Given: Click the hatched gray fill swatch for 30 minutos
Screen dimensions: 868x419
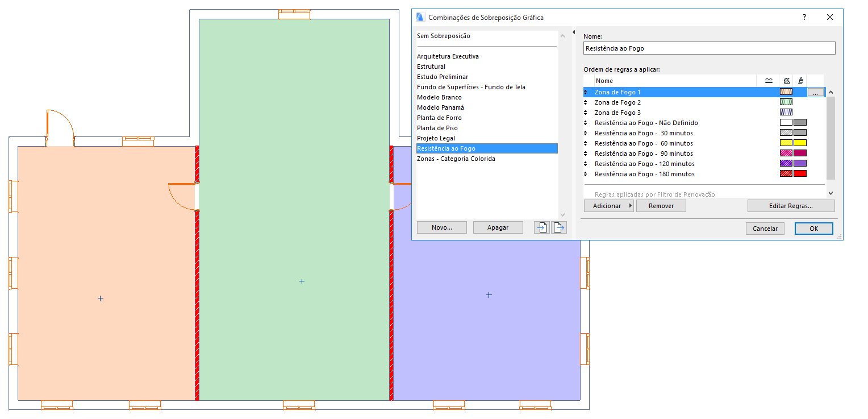Looking at the screenshot, I should (x=786, y=133).
